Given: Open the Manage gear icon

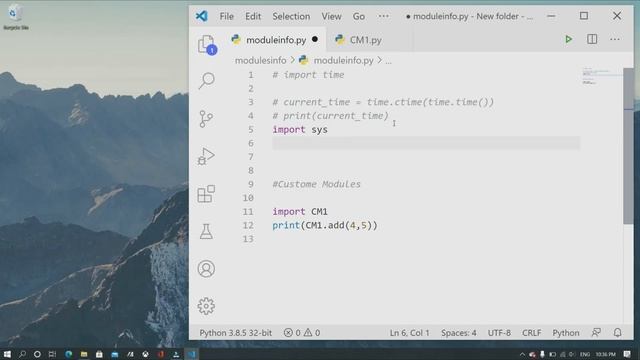Looking at the screenshot, I should point(206,306).
